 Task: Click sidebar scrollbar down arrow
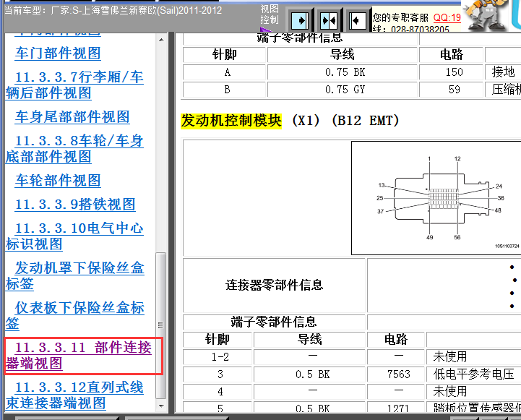161,406
